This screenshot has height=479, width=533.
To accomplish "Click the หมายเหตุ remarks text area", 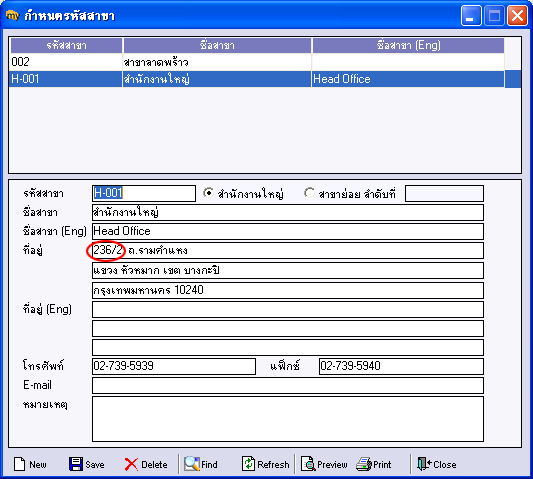I will coord(288,419).
